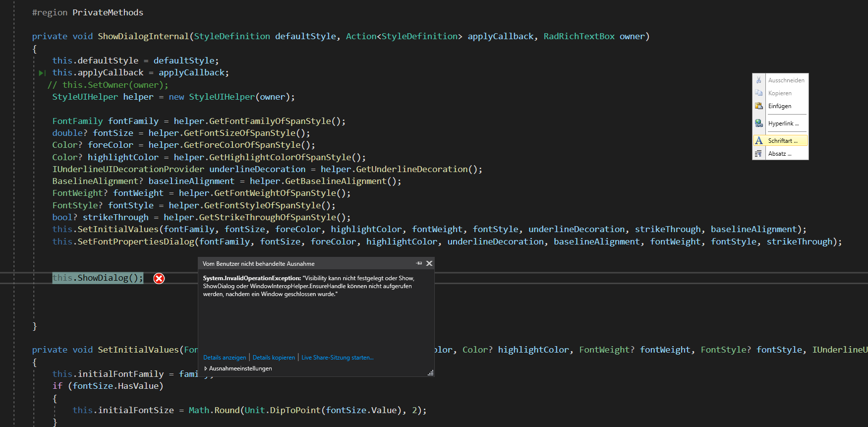
Task: Click 'RadRichTextBox' parameter type
Action: pyautogui.click(x=579, y=36)
